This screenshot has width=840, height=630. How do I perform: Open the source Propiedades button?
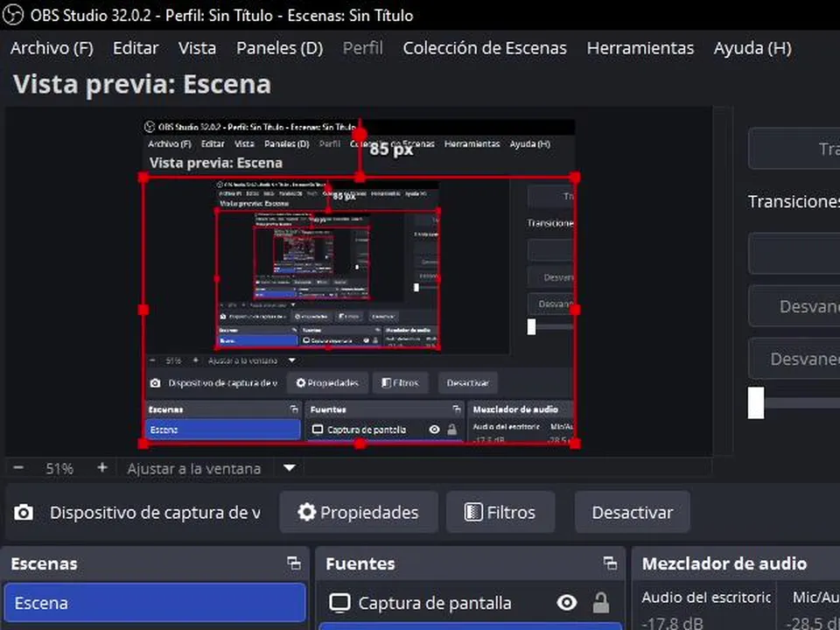[359, 512]
